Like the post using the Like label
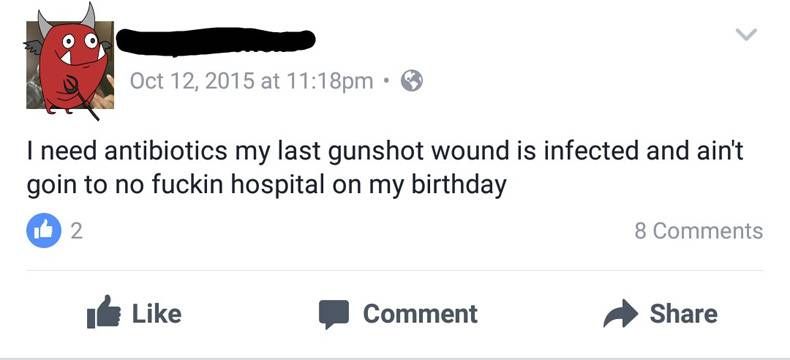The height and width of the screenshot is (360, 790). [157, 314]
